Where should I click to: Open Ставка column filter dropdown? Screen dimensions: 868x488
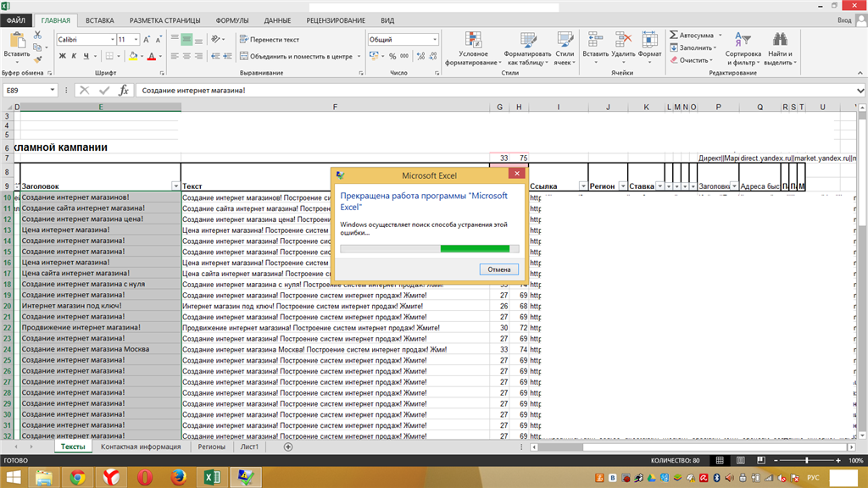(659, 186)
